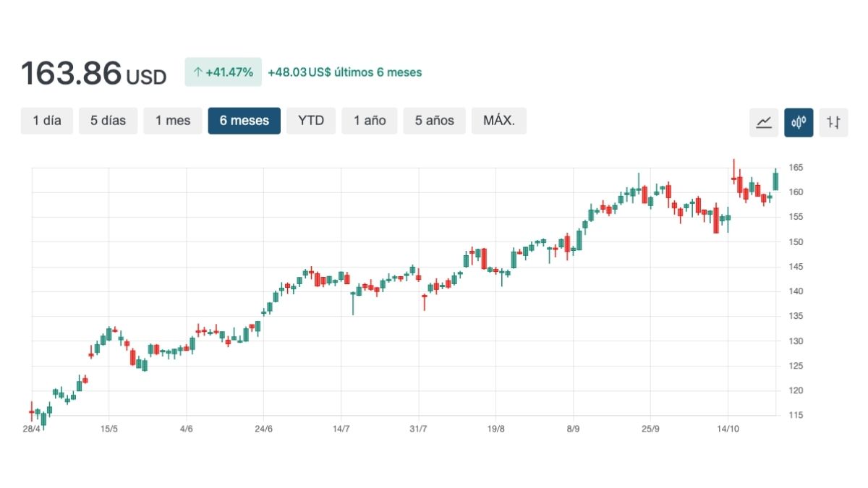Show the MÁX. full history range
This screenshot has width=868, height=488.
click(x=498, y=121)
